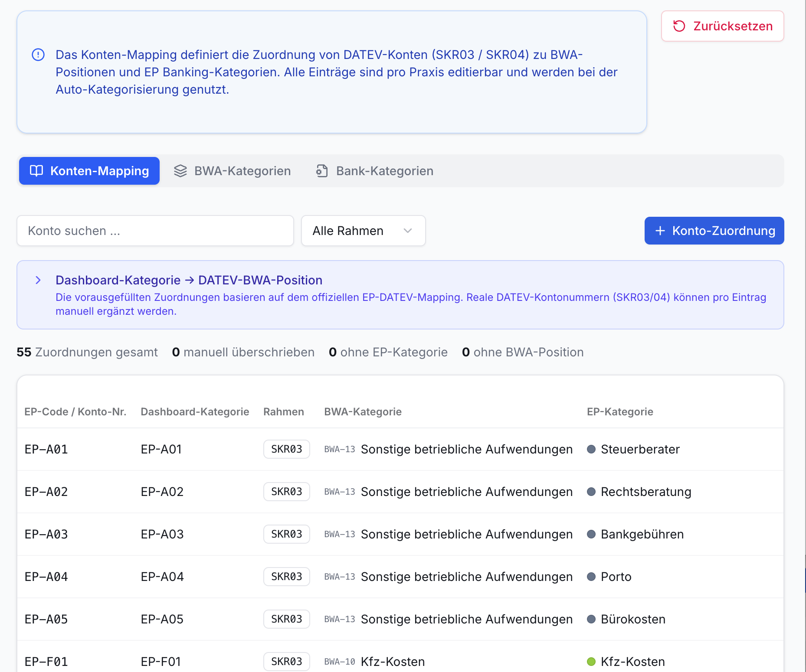Viewport: 806px width, 672px height.
Task: Click Sonstige betriebliche Aufwendungen in row EP-A05
Action: pyautogui.click(x=467, y=619)
